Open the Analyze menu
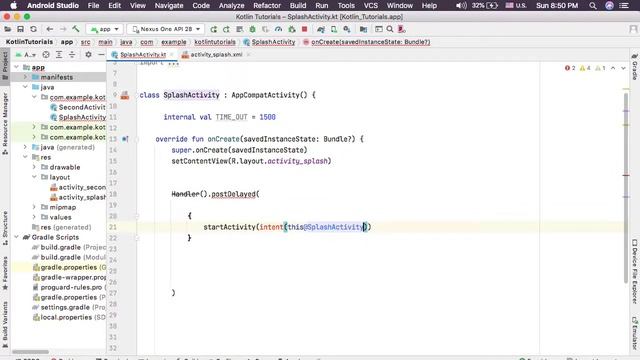640x360 pixels. (x=231, y=6)
